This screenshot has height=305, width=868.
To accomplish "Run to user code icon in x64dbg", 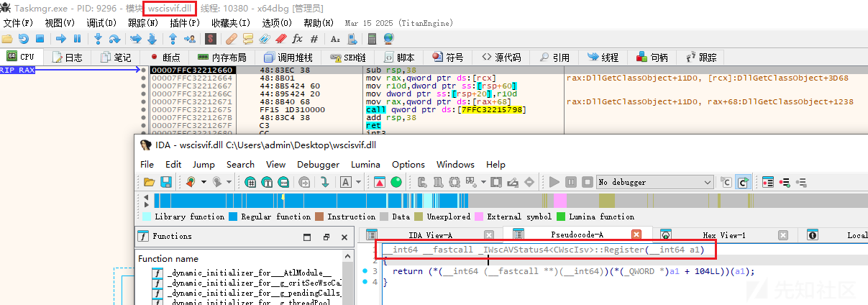I will [190, 39].
